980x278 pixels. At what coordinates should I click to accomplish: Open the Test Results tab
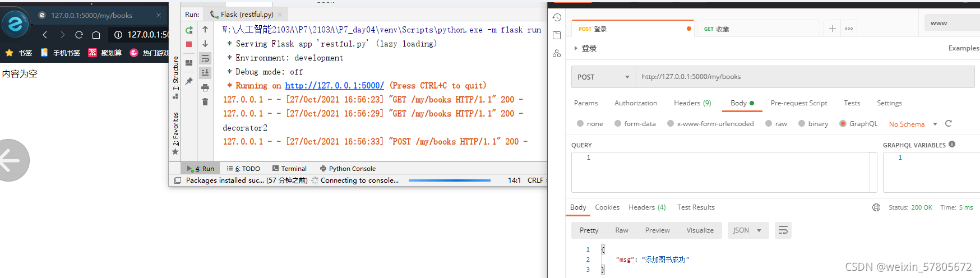tap(696, 207)
